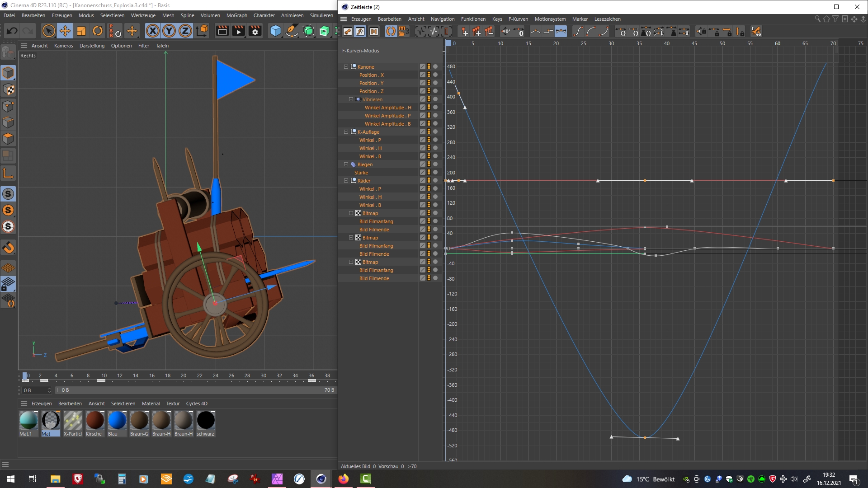Click the L-shaped axis icon in left palette
868x488 pixels.
click(x=8, y=173)
